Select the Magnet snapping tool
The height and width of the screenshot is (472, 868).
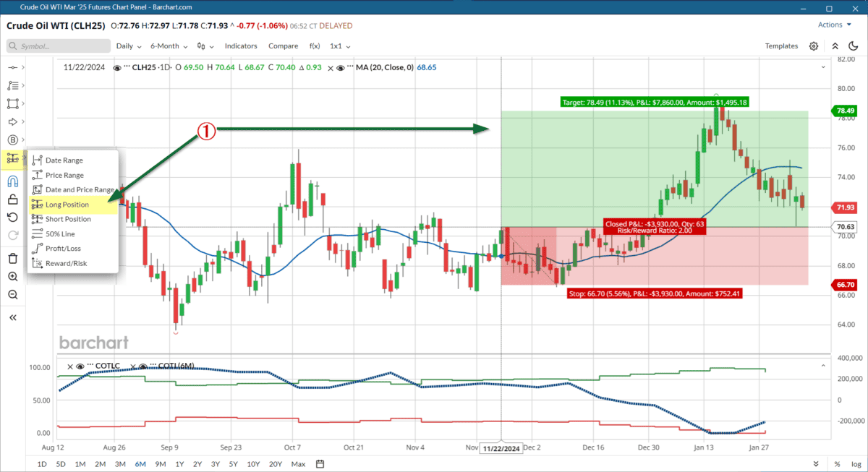[13, 180]
